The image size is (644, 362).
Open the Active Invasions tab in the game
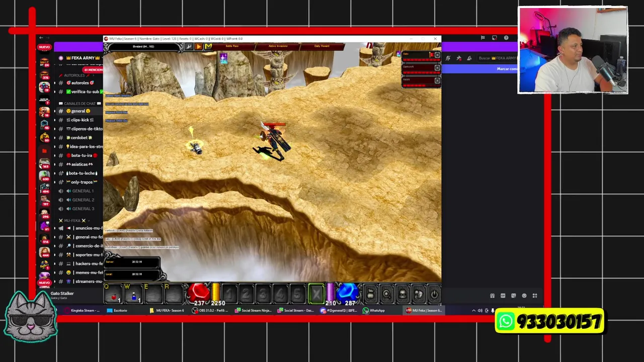click(278, 46)
